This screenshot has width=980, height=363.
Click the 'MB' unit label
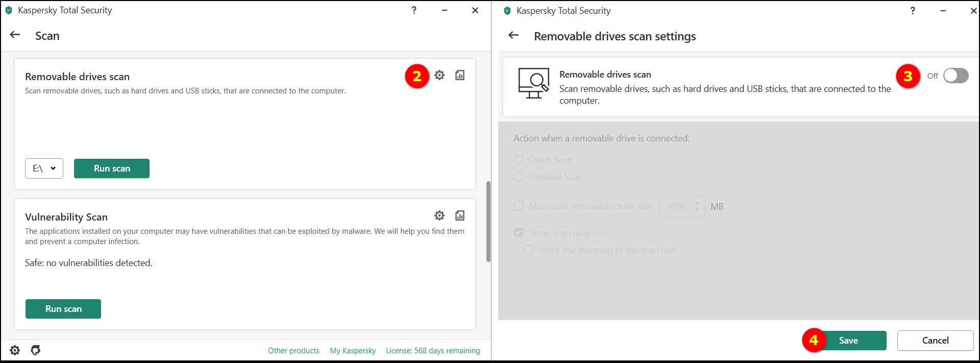[x=717, y=207]
